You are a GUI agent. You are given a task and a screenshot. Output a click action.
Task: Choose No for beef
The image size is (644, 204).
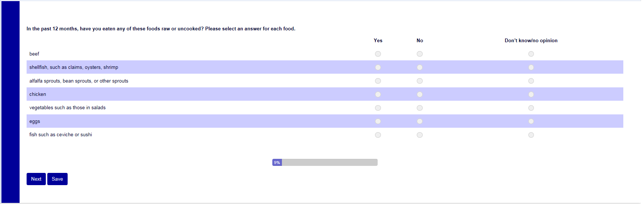click(x=420, y=54)
